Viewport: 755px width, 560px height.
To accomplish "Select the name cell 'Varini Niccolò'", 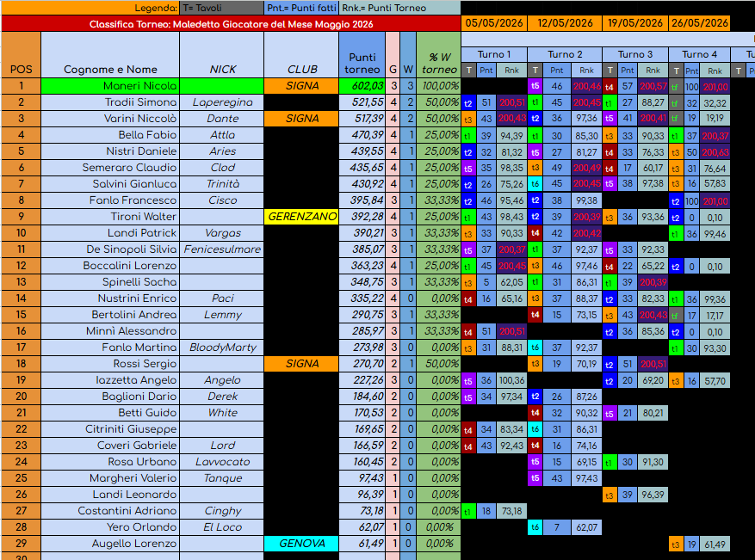I will pyautogui.click(x=110, y=119).
